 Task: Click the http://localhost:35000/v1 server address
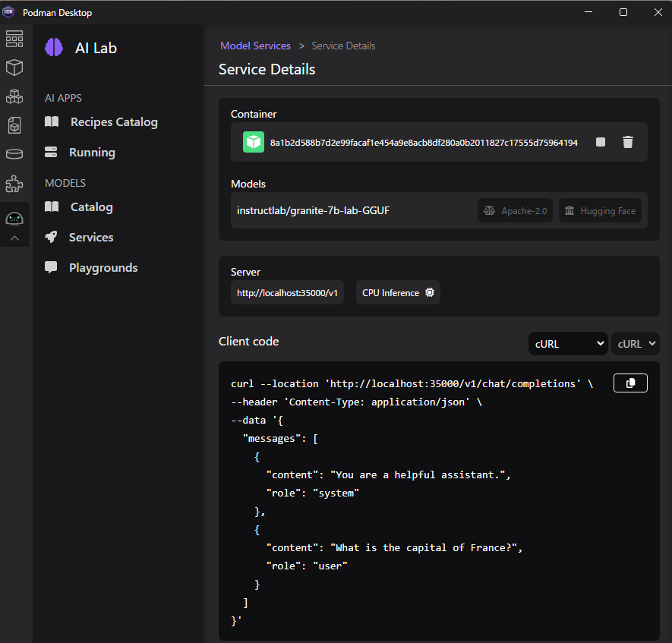[287, 292]
